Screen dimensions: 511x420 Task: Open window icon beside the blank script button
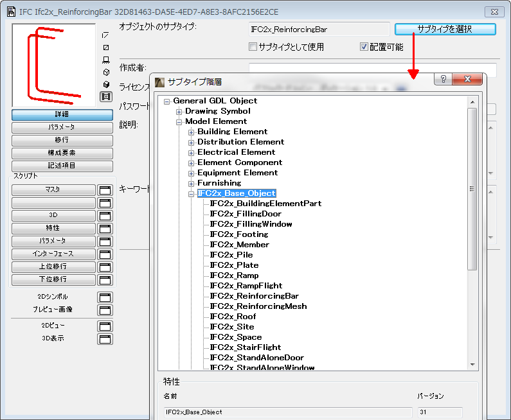(105, 203)
